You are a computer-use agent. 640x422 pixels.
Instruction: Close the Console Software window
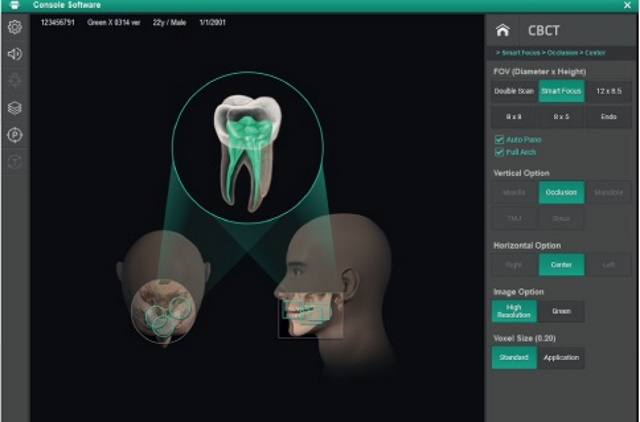[627, 5]
